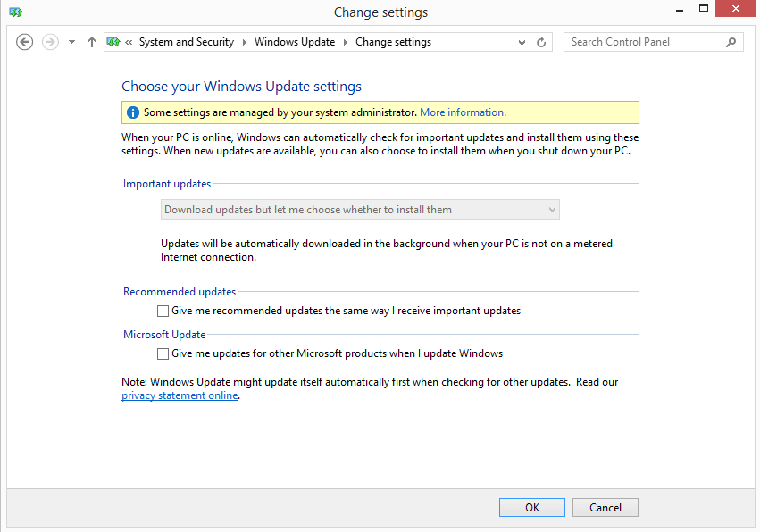Click the Windows Update icon in the address bar
Viewport: 760px width, 532px height.
(x=113, y=42)
